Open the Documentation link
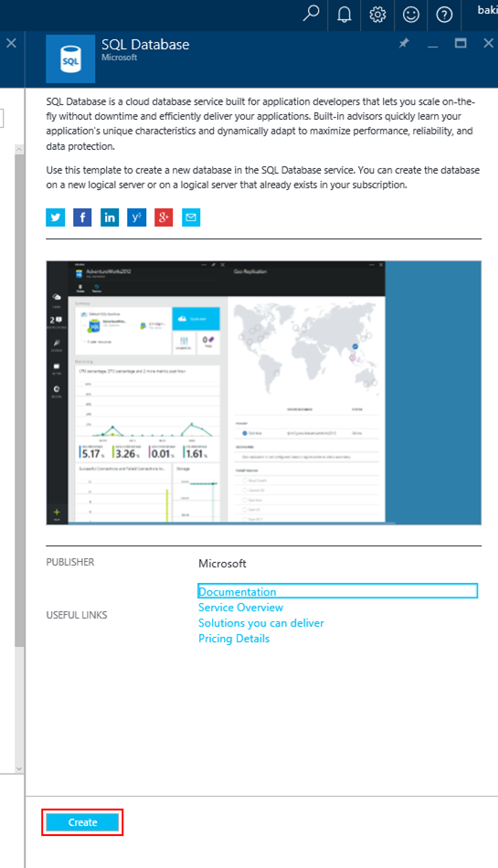 click(238, 591)
